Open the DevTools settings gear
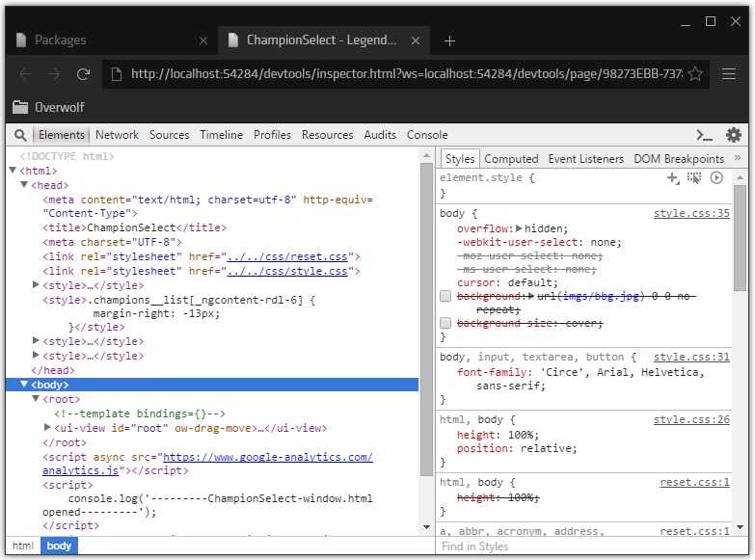The image size is (755, 560). (x=734, y=135)
